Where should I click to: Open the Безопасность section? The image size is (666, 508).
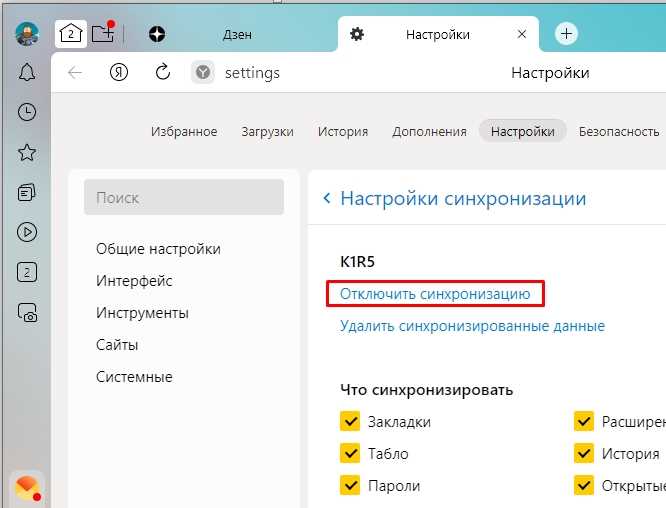(x=619, y=132)
